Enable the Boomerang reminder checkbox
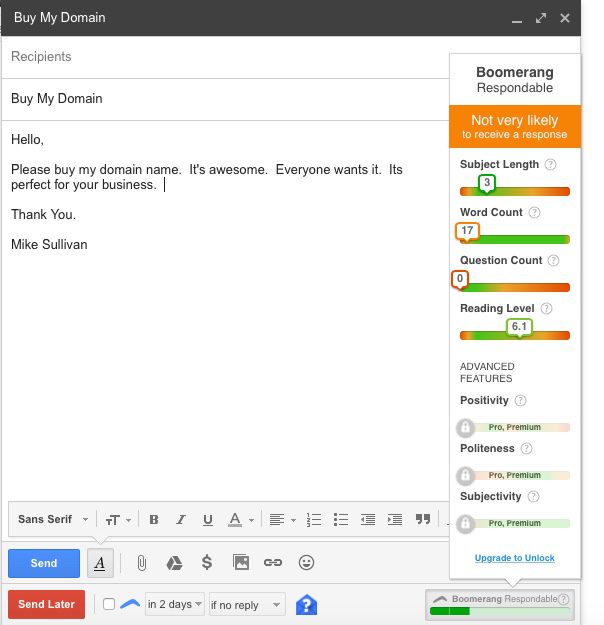This screenshot has width=604, height=625. [109, 604]
